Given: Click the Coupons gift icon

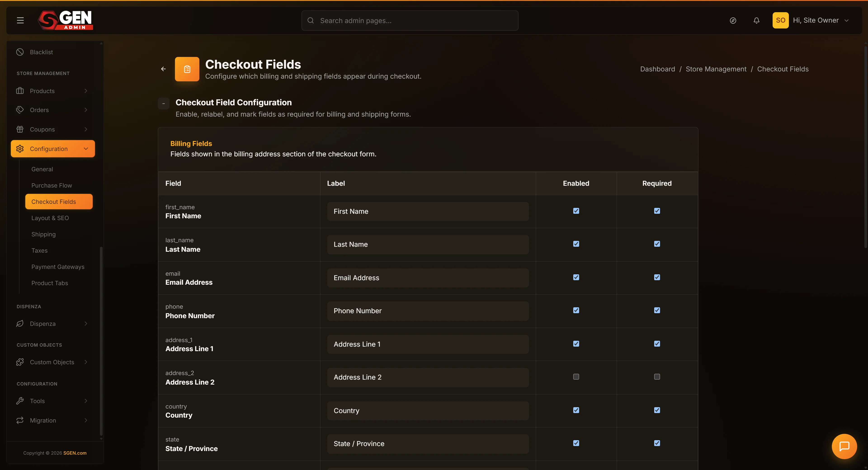Looking at the screenshot, I should point(20,129).
